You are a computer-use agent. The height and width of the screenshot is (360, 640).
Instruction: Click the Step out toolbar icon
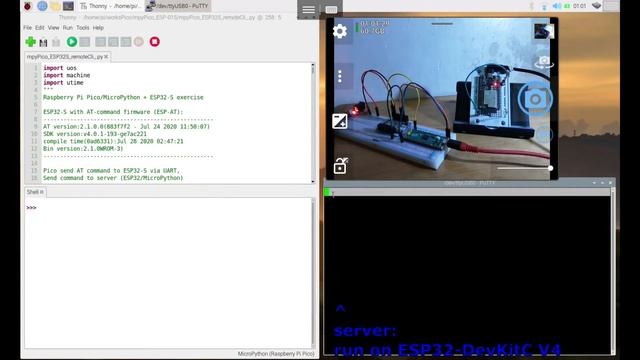coord(126,42)
